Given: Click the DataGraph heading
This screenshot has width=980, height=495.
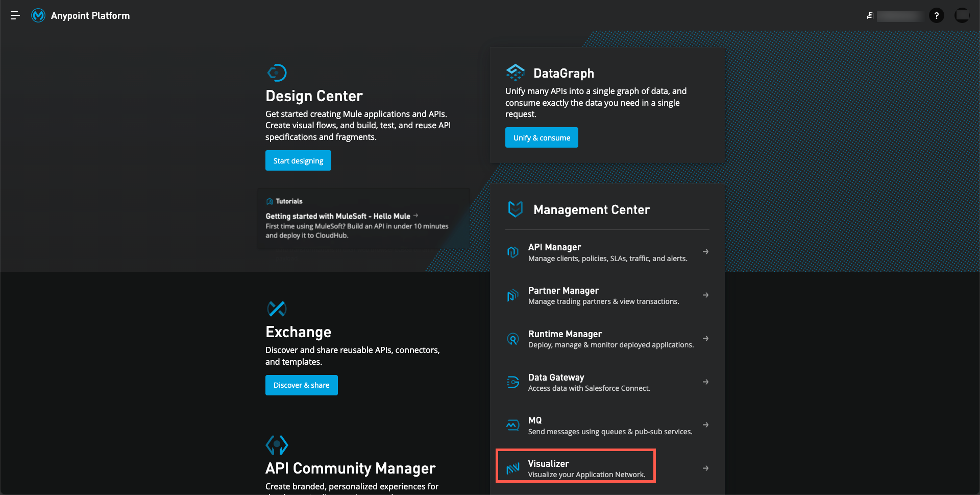Looking at the screenshot, I should point(563,74).
